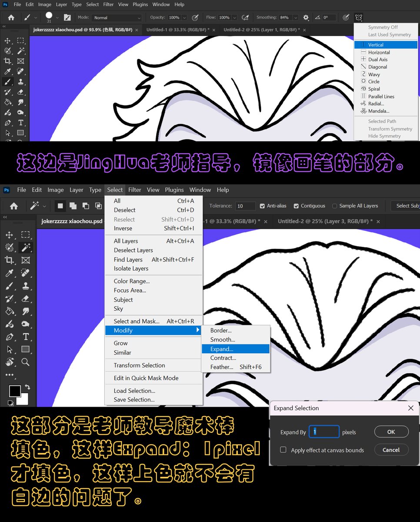The height and width of the screenshot is (522, 420).
Task: Open the butterfly Paint Symmetry options icon
Action: [x=359, y=17]
